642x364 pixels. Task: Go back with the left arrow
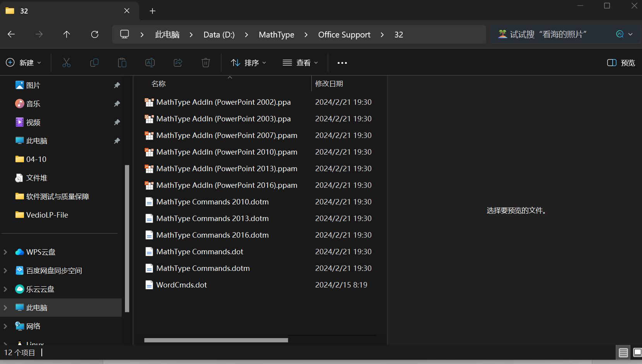click(x=11, y=34)
